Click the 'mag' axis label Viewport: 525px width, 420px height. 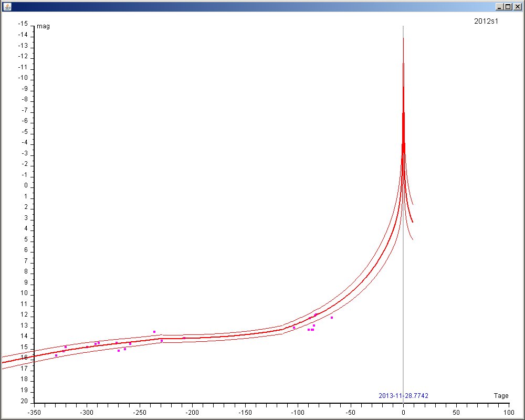tap(43, 26)
